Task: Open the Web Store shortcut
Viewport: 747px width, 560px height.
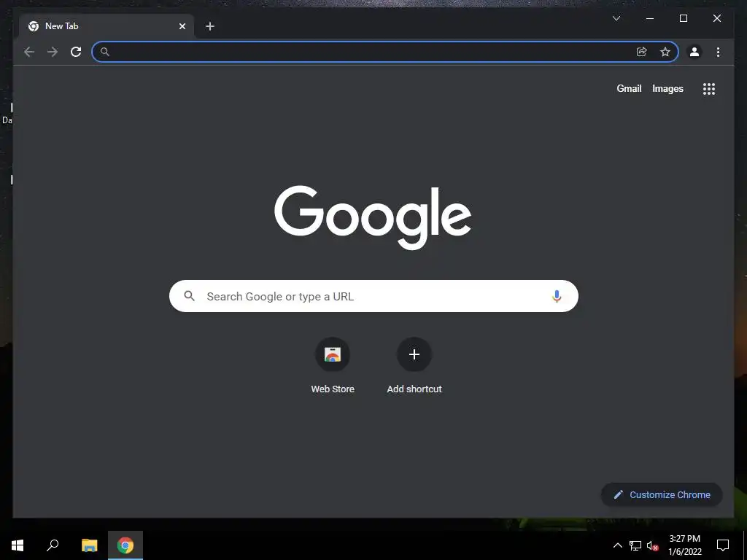Action: (x=333, y=366)
